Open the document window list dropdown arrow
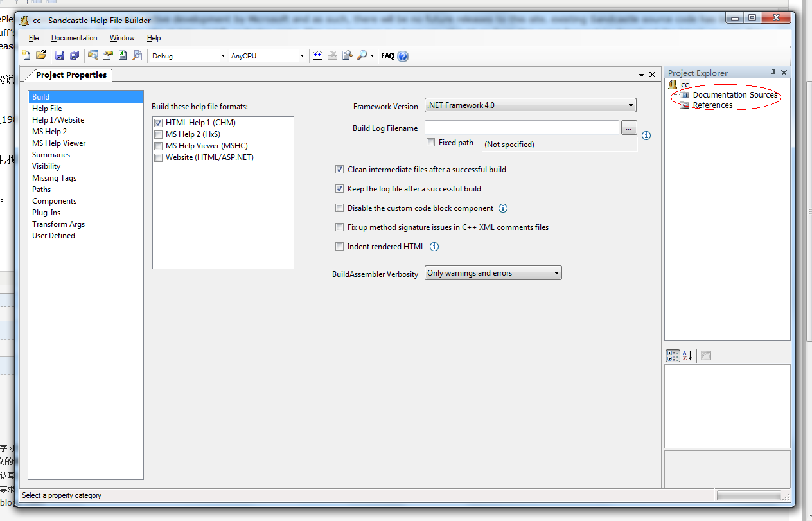Image resolution: width=812 pixels, height=521 pixels. pos(641,75)
